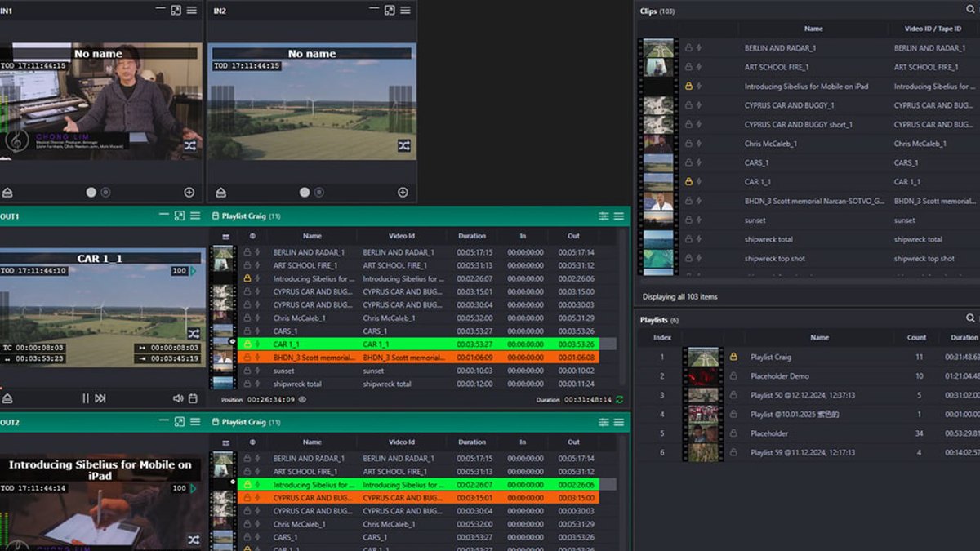Toggle lock on Introducing Sibelius in OUT1 playlist
This screenshot has height=551, width=980.
(x=247, y=279)
